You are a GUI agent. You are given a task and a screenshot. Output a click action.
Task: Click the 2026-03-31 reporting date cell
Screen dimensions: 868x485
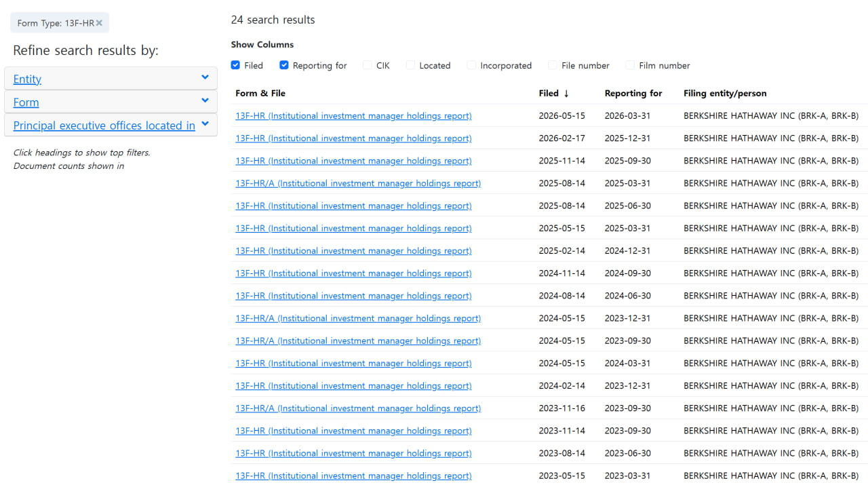point(627,116)
